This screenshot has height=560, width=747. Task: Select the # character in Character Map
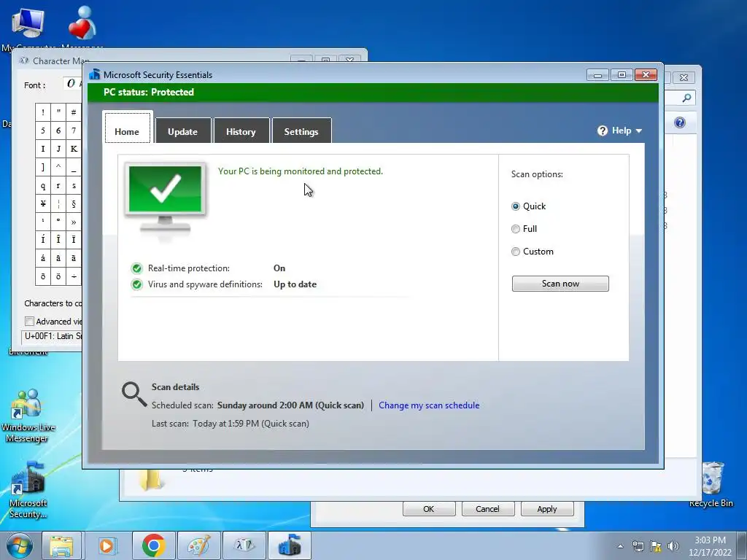[x=74, y=112]
